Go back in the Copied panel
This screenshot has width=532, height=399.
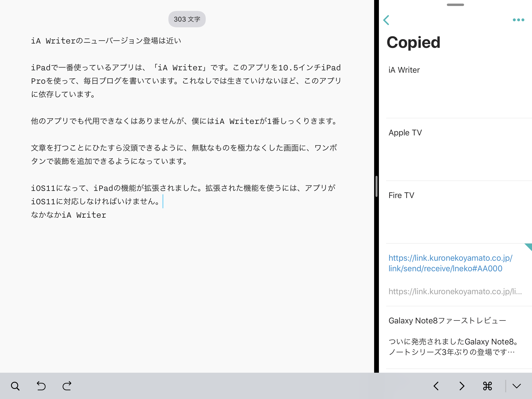coord(386,20)
